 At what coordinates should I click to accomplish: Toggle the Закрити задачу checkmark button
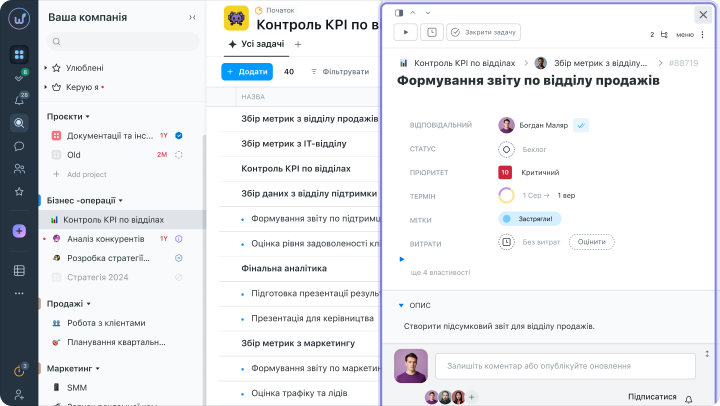point(484,32)
